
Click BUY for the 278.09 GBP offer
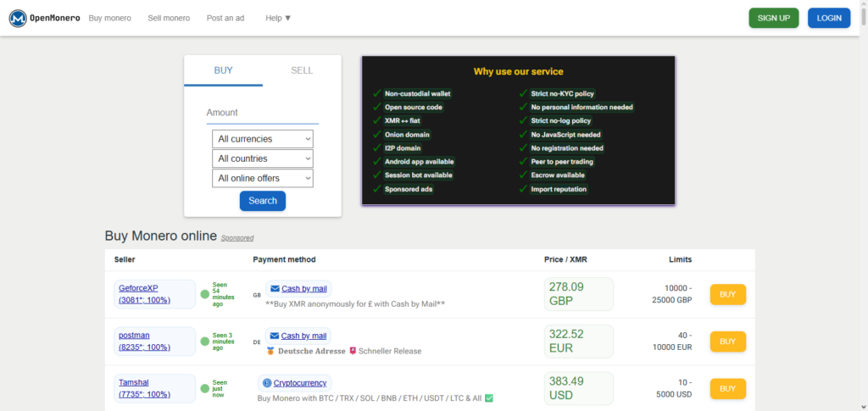click(x=727, y=294)
